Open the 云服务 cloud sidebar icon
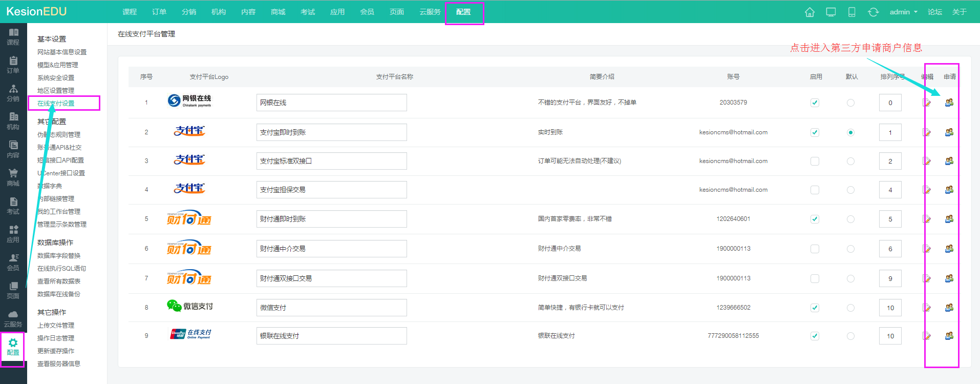 click(x=13, y=318)
